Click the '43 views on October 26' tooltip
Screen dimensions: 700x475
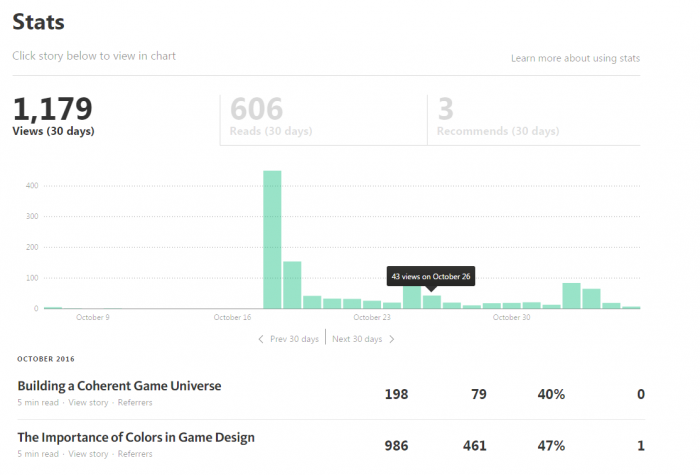point(431,276)
